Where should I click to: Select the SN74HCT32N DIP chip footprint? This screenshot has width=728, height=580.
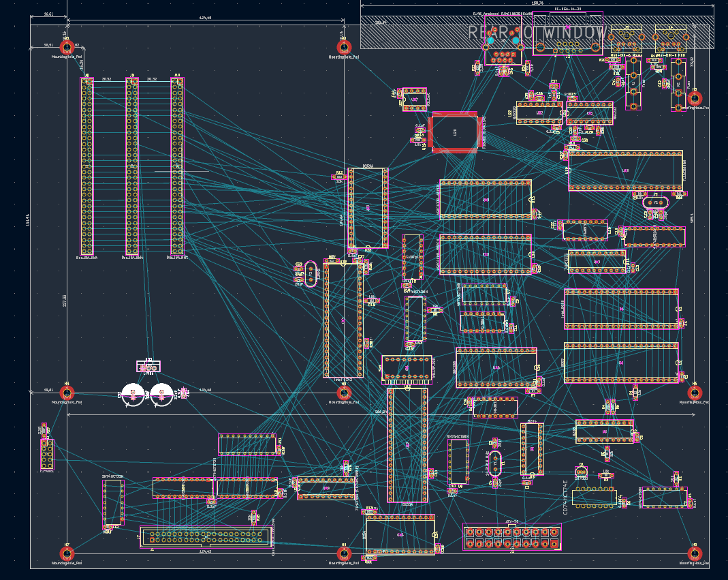113,503
